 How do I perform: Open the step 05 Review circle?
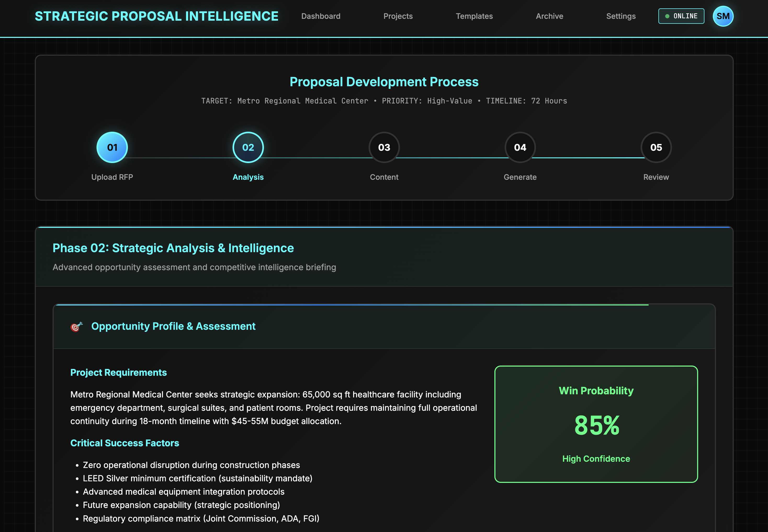click(656, 147)
